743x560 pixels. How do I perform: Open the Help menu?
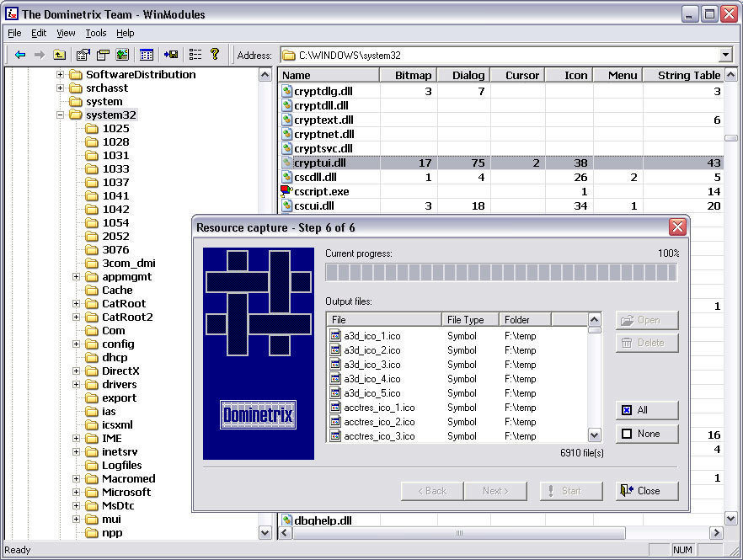[126, 33]
